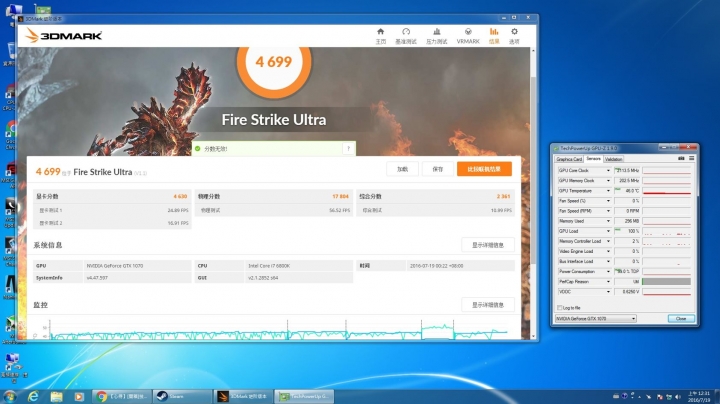720x404 pixels.
Task: Expand the Memory Used sensor dropdown
Action: (608, 221)
